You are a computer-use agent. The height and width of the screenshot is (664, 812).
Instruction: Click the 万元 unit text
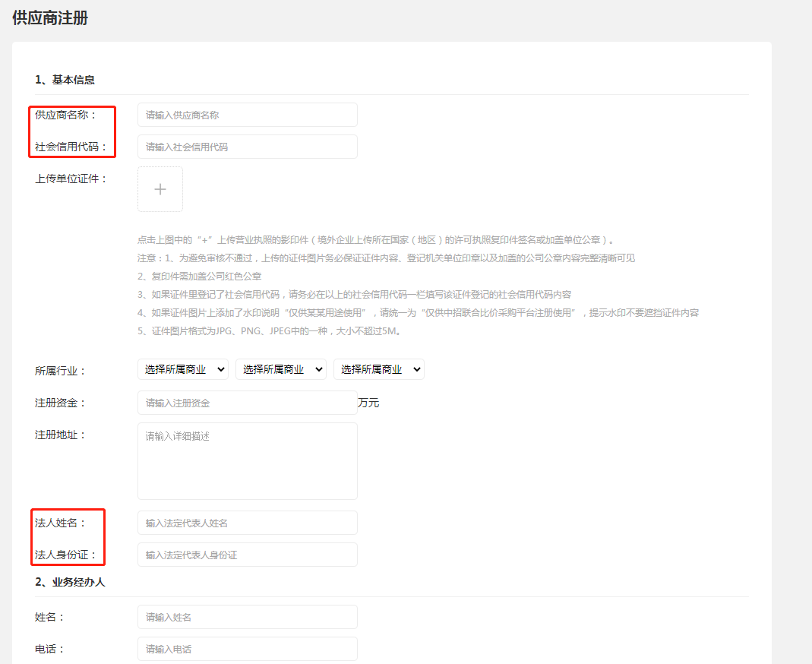pyautogui.click(x=368, y=403)
